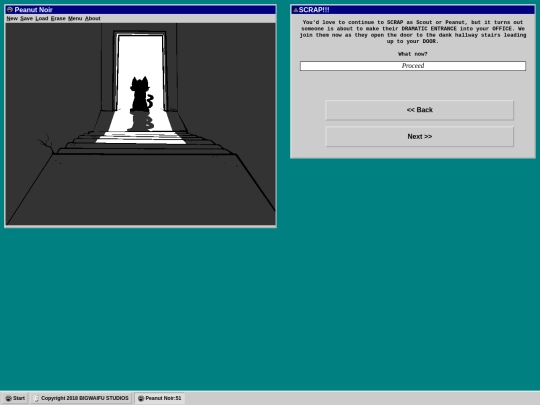
Task: Click the Peanut Noir window title text
Action: (x=33, y=10)
